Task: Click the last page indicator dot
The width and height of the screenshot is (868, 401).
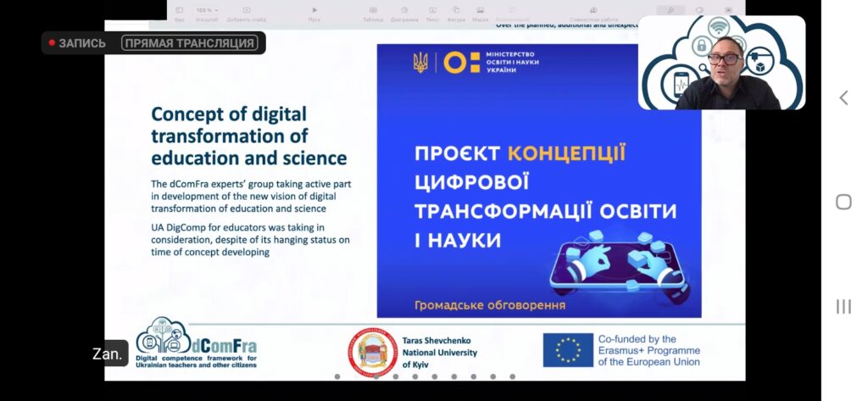Action: [x=513, y=376]
